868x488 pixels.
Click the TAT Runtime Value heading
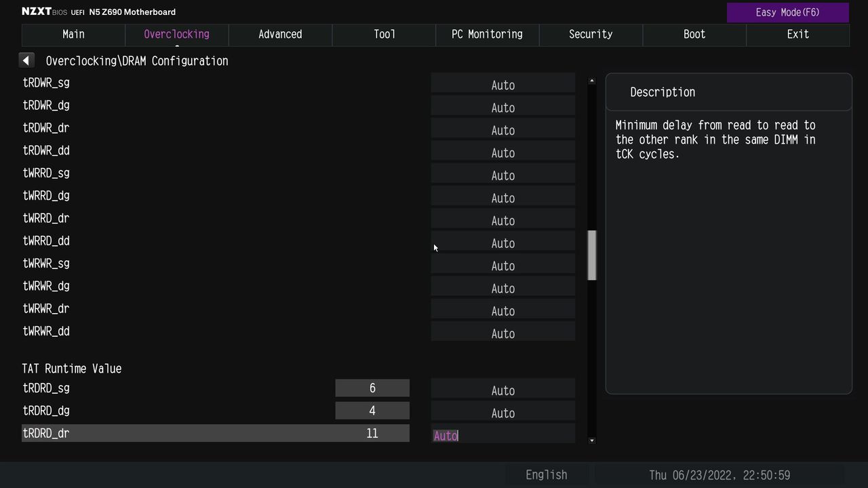(x=72, y=369)
